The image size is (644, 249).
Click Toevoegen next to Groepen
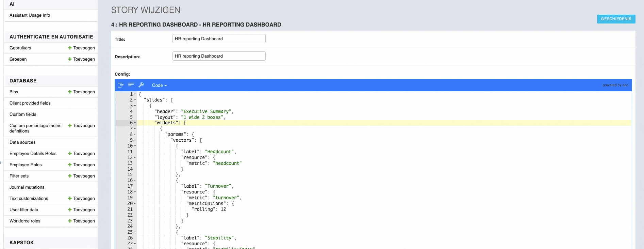coord(84,59)
